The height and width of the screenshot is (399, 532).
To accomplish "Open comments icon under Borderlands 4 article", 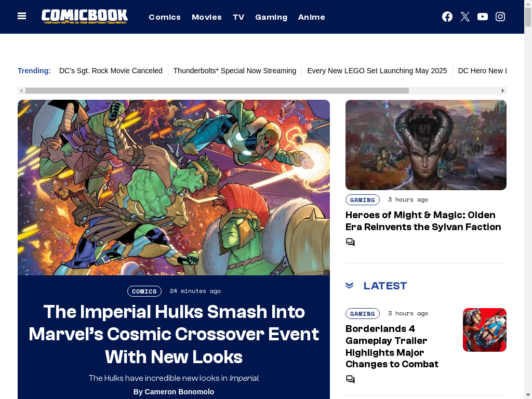I will pos(350,379).
